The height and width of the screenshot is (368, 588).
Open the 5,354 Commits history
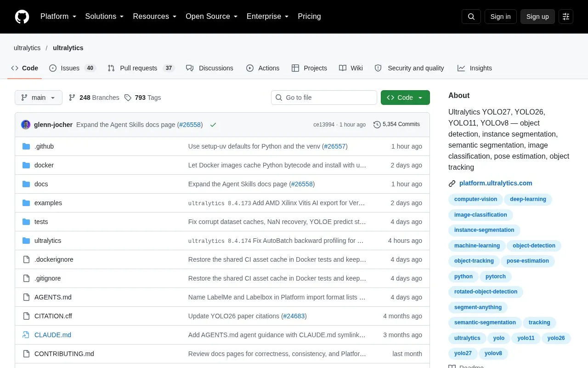pos(397,124)
